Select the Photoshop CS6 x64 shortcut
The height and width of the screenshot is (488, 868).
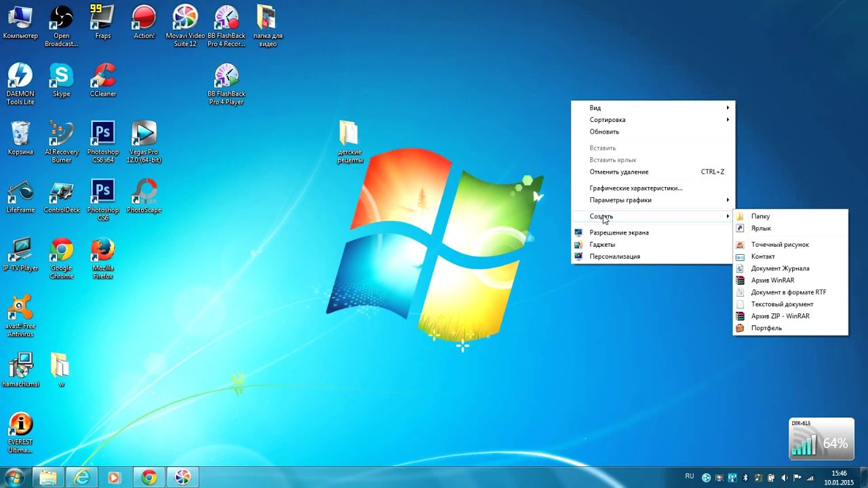tap(103, 142)
